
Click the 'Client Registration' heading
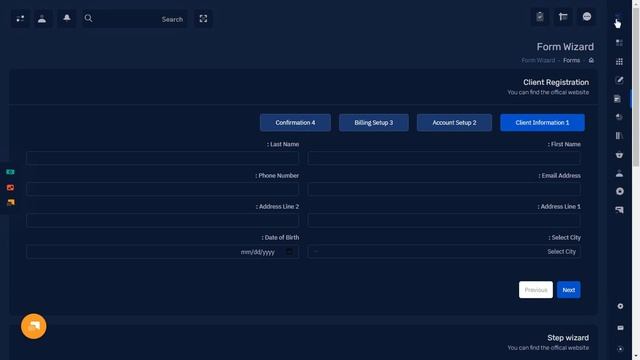[x=556, y=82]
